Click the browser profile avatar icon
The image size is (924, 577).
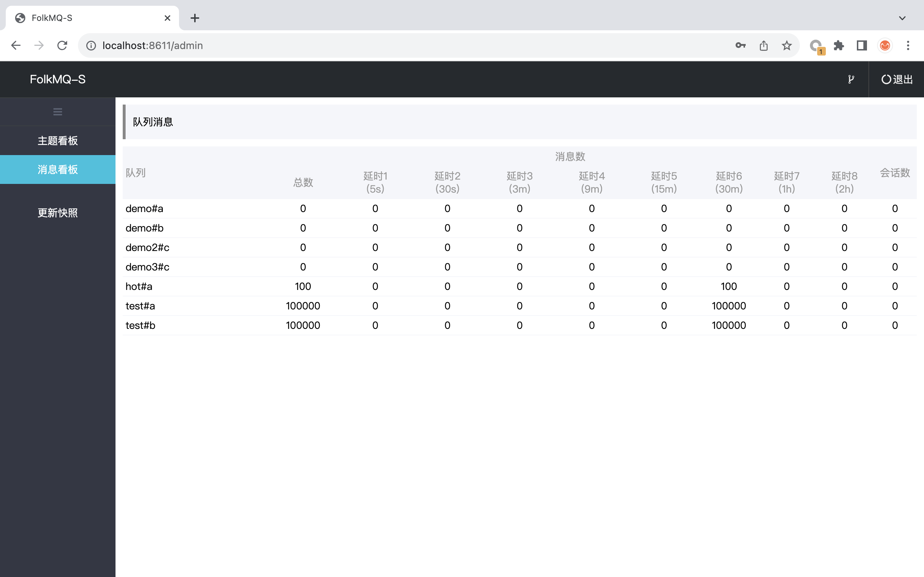coord(885,45)
